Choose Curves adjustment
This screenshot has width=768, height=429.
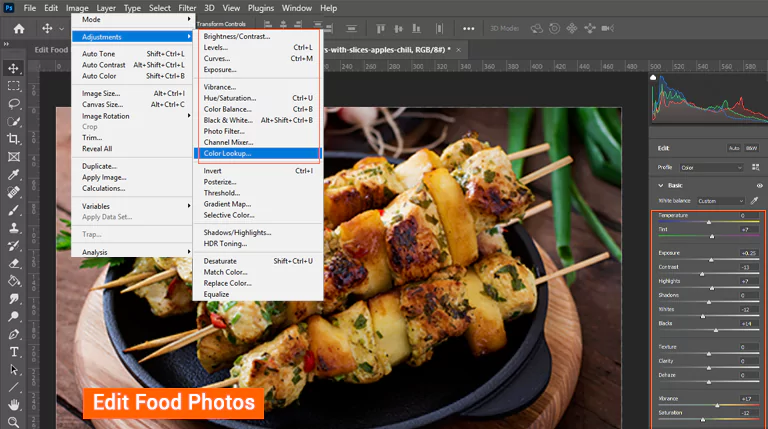[258, 58]
